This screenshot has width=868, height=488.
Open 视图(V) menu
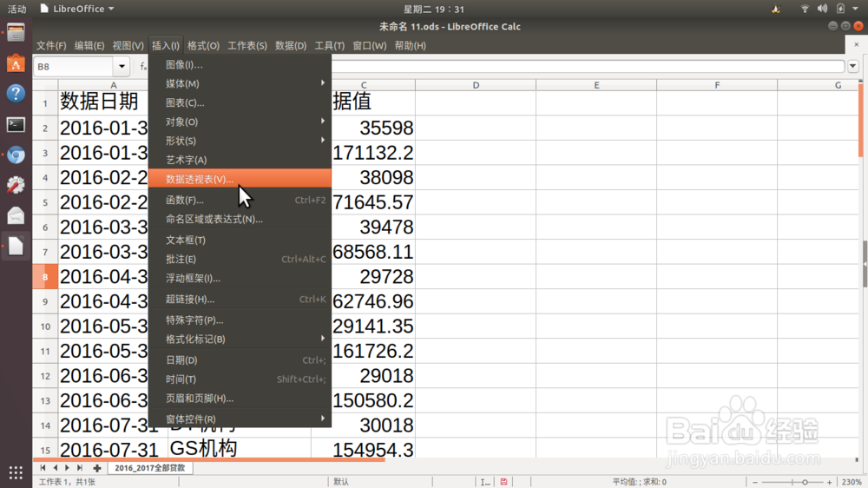tap(128, 46)
